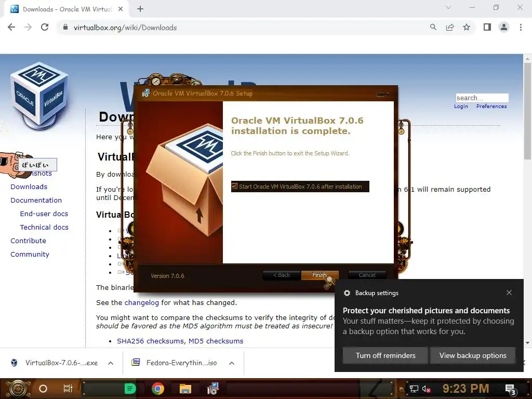532x399 pixels.
Task: Uncheck Start Oracle VM VirtualBox after installation
Action: click(x=234, y=187)
